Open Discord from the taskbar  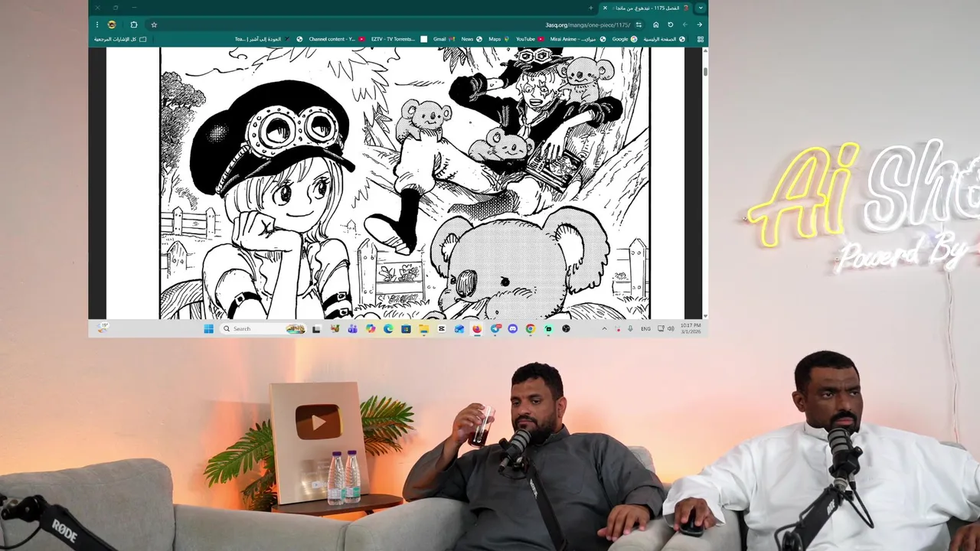point(512,328)
